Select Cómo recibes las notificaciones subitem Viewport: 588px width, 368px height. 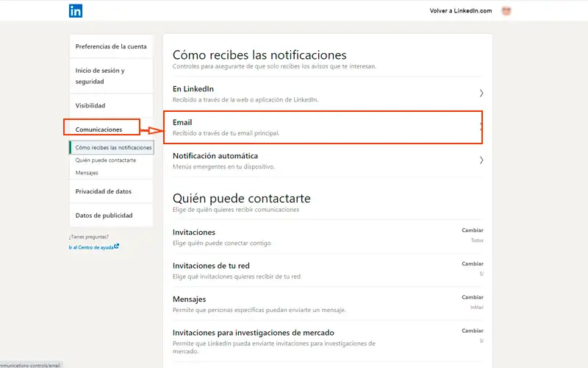tap(112, 148)
